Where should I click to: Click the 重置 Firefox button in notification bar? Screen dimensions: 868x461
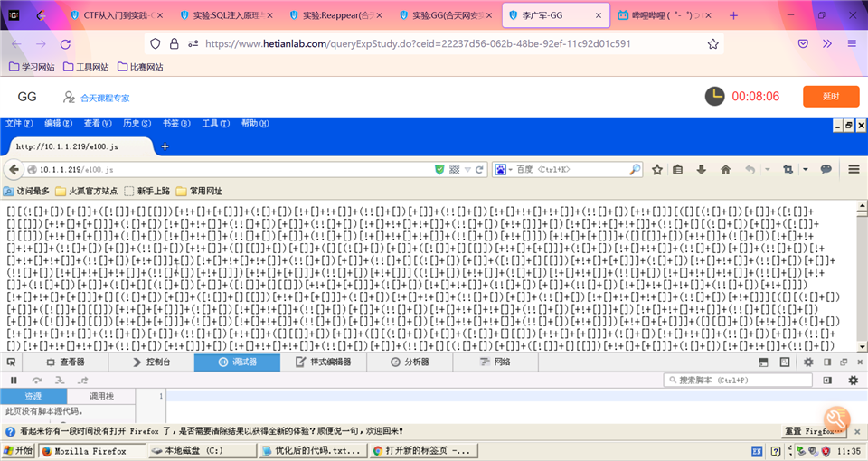pos(814,430)
